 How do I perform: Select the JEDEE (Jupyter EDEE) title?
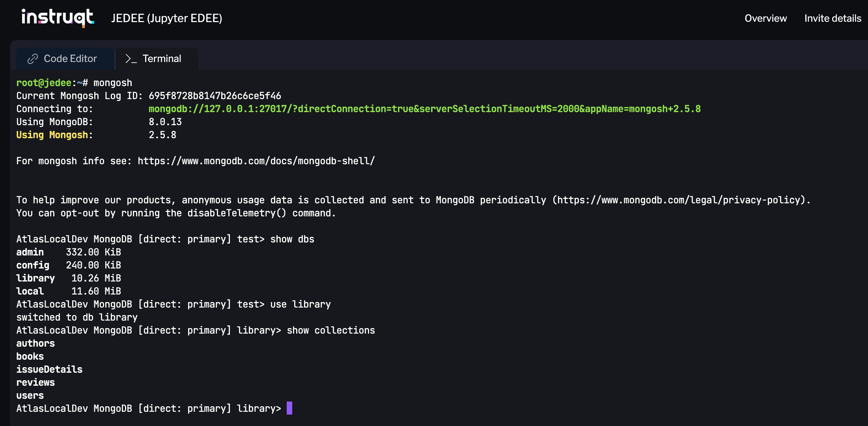[x=166, y=18]
